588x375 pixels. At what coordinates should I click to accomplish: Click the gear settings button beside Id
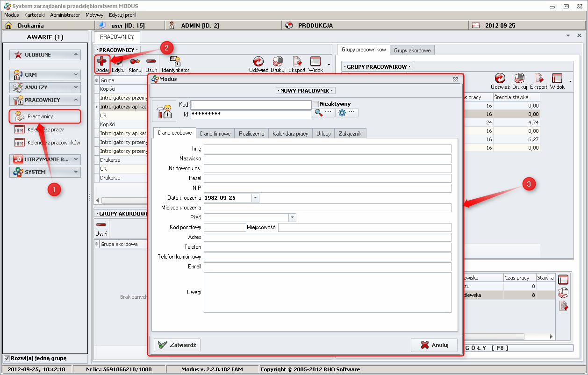click(346, 113)
